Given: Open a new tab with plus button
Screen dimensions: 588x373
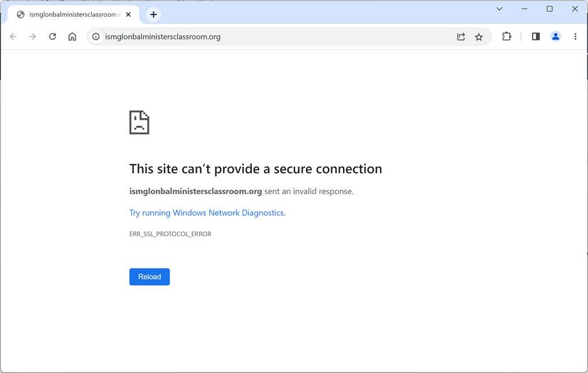Looking at the screenshot, I should click(x=153, y=14).
